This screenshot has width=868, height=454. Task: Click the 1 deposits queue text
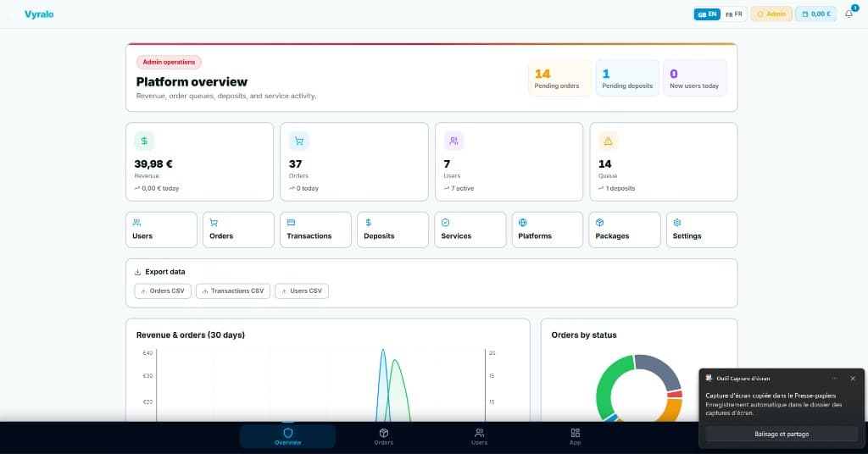coord(620,189)
